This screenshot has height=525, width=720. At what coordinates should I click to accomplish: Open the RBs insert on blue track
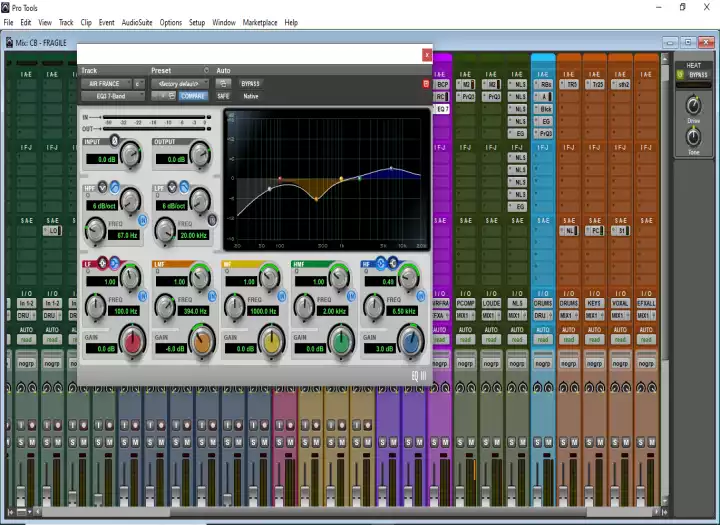(x=543, y=85)
